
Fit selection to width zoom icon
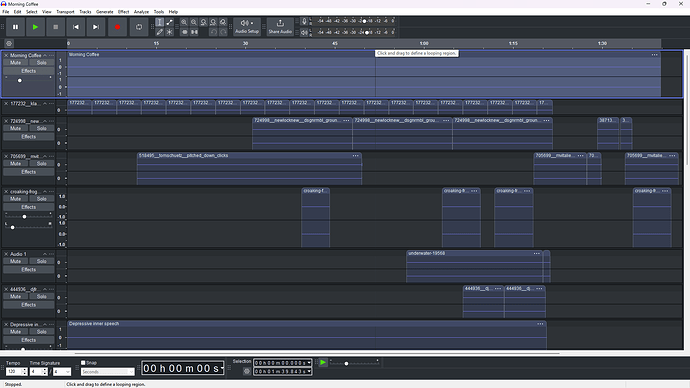(x=203, y=22)
